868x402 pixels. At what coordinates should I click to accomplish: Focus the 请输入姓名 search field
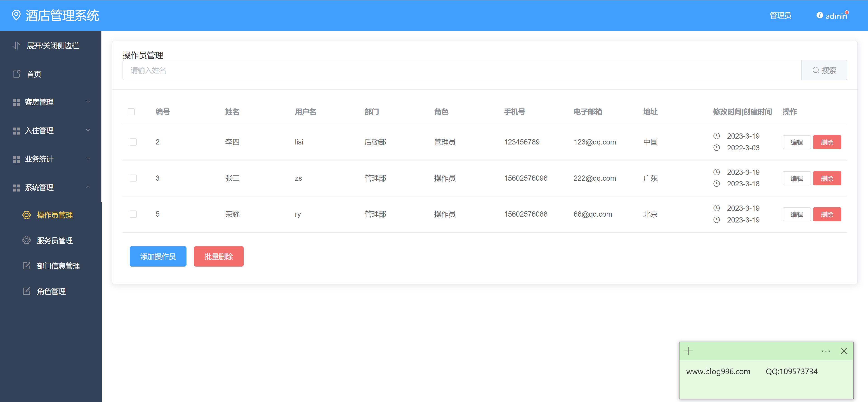[462, 70]
